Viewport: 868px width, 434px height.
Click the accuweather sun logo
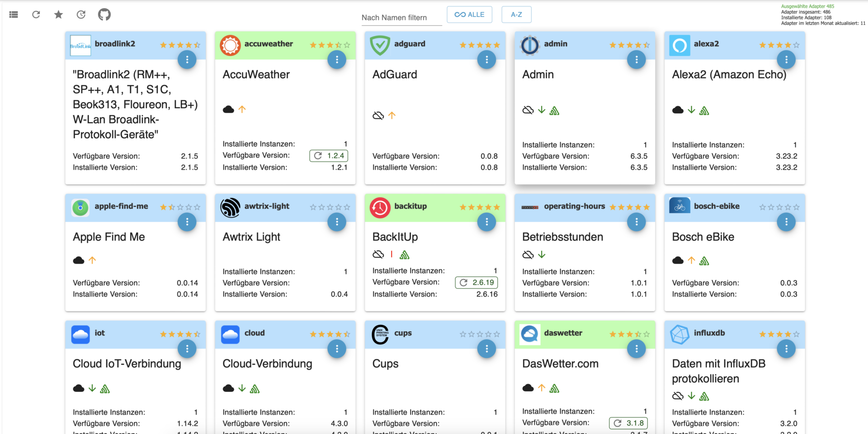click(x=230, y=45)
